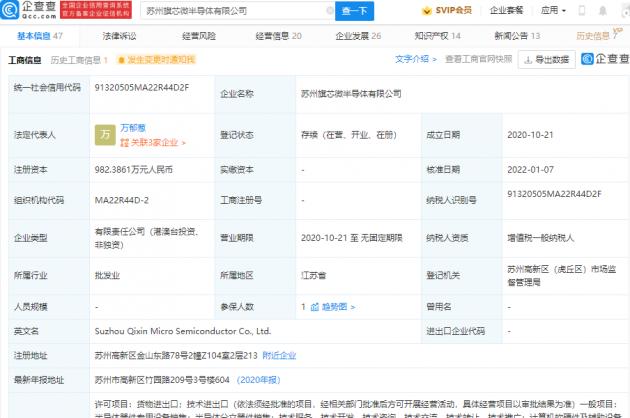630x418 pixels.
Task: Select credit code 91320505MA22R44D2F in first row
Action: 141,88
